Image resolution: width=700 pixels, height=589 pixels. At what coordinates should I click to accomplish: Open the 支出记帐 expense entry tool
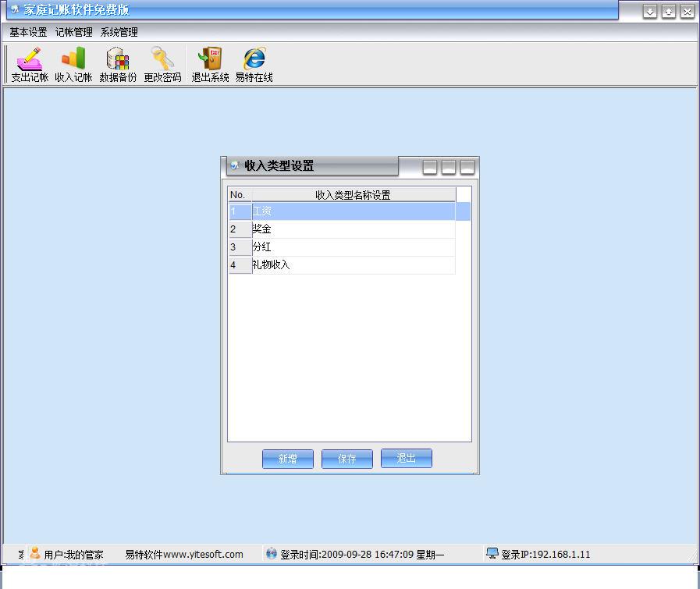[x=30, y=64]
